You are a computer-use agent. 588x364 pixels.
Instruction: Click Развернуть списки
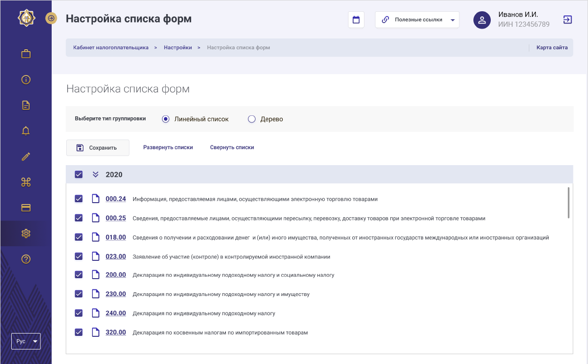(x=168, y=147)
